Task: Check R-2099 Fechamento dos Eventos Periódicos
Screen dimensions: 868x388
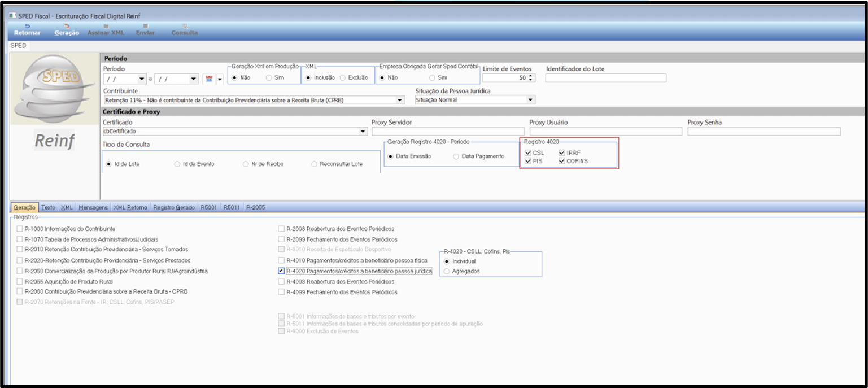Action: pyautogui.click(x=281, y=239)
